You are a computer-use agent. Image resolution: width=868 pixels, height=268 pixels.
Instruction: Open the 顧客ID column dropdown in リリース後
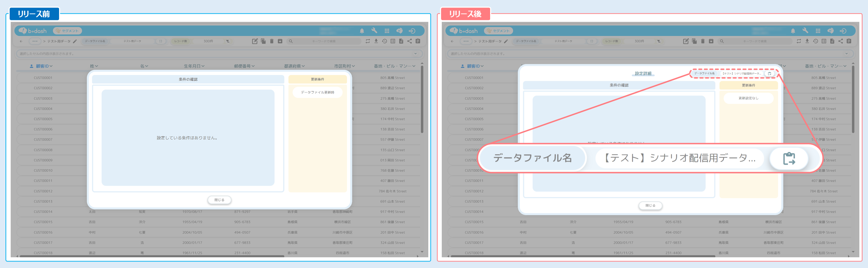tap(482, 66)
